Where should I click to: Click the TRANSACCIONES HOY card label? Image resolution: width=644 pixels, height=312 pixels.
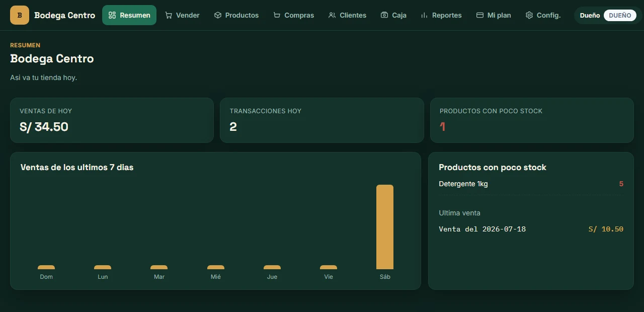pyautogui.click(x=266, y=111)
